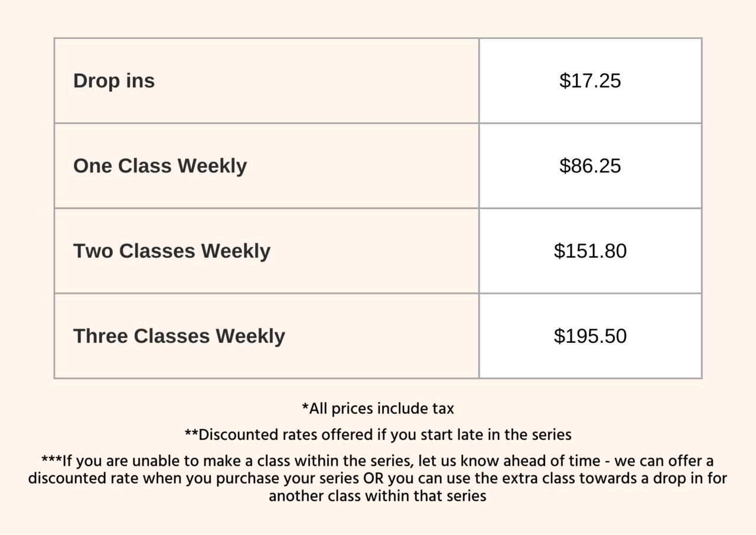Click the "Three Classes Weekly" label
Viewport: 756px width, 535px height.
(179, 336)
